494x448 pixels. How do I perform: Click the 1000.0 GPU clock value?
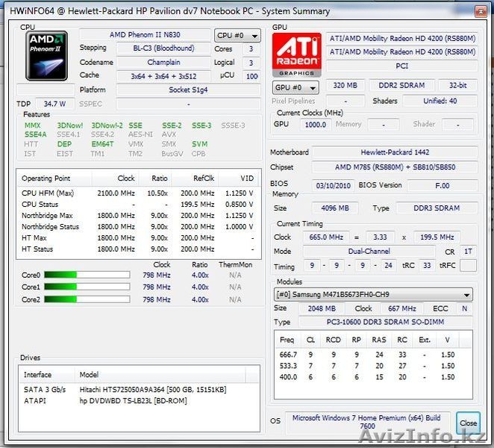pyautogui.click(x=316, y=125)
